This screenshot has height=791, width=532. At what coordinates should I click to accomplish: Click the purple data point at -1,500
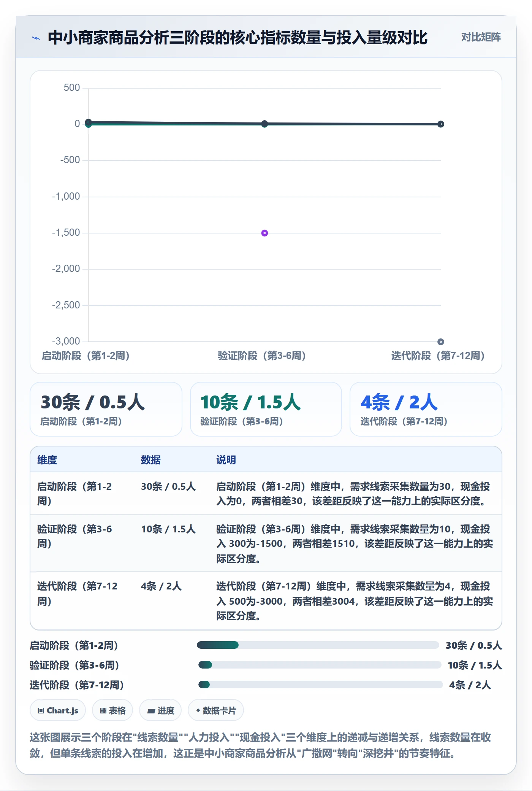pos(264,233)
